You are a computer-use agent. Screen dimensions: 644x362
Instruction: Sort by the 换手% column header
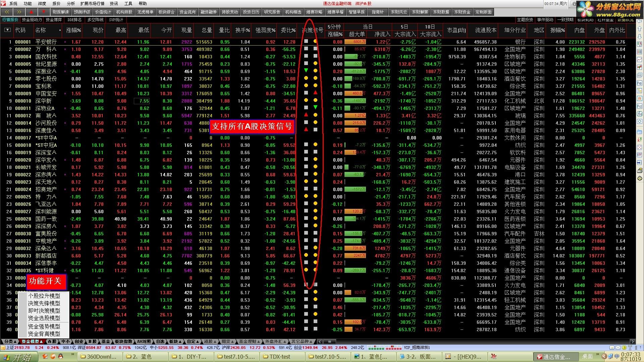coord(243,30)
